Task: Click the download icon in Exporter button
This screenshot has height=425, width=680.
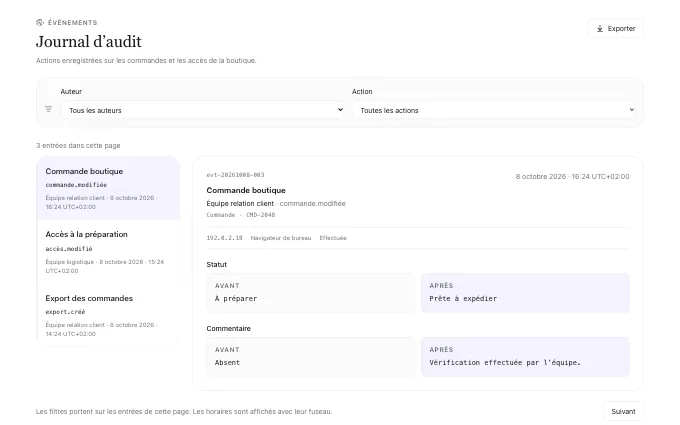Action: 600,29
